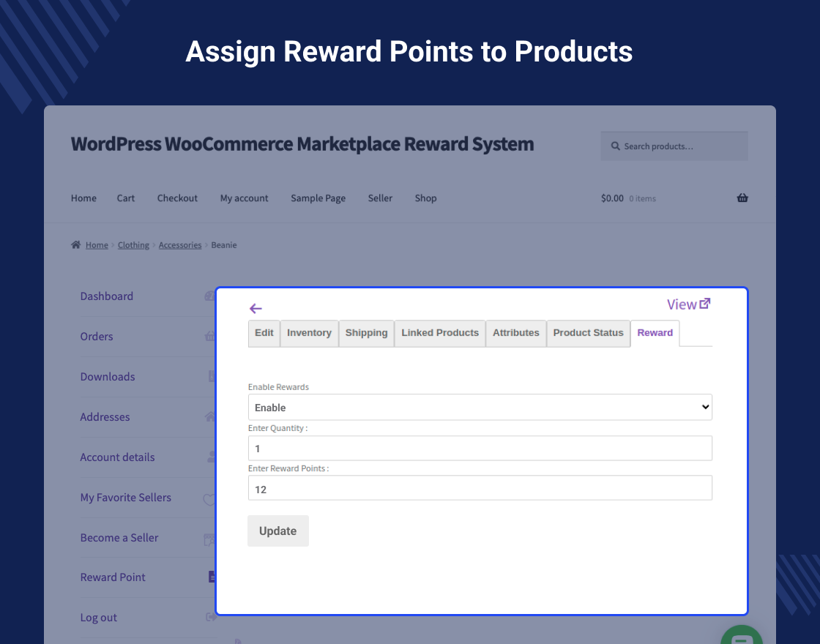This screenshot has width=820, height=644.
Task: Click the Clothing breadcrumb link
Action: tap(133, 245)
